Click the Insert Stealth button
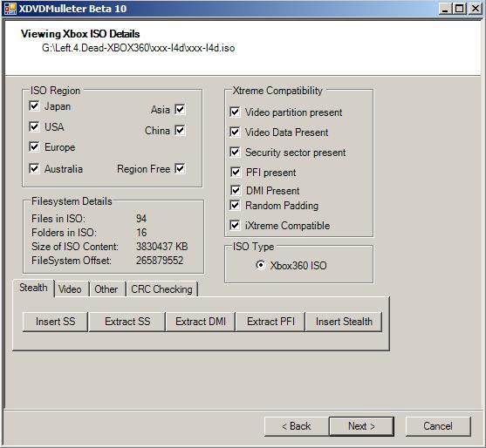Screen dimensions: 486x448 (x=344, y=322)
